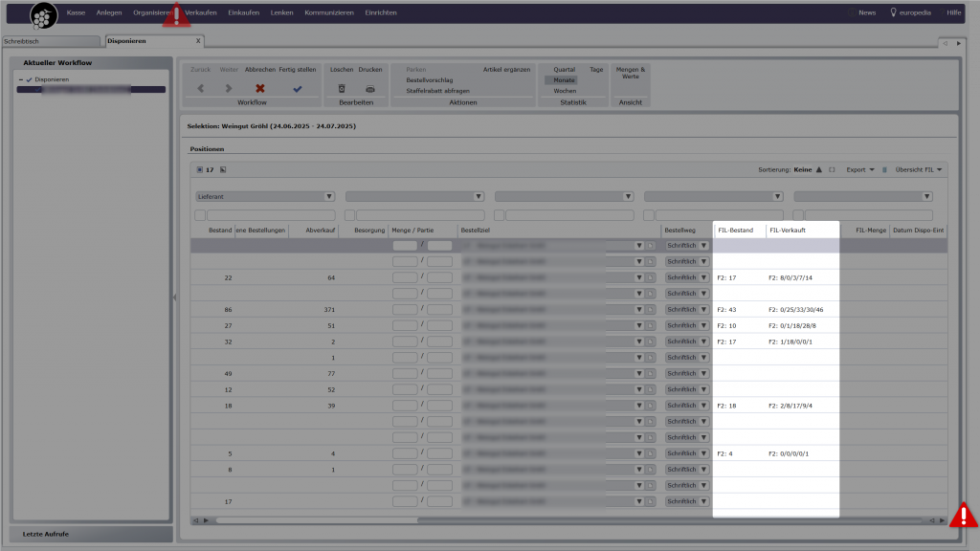This screenshot has width=980, height=551.
Task: Click the grape logo icon top left
Action: [x=43, y=14]
